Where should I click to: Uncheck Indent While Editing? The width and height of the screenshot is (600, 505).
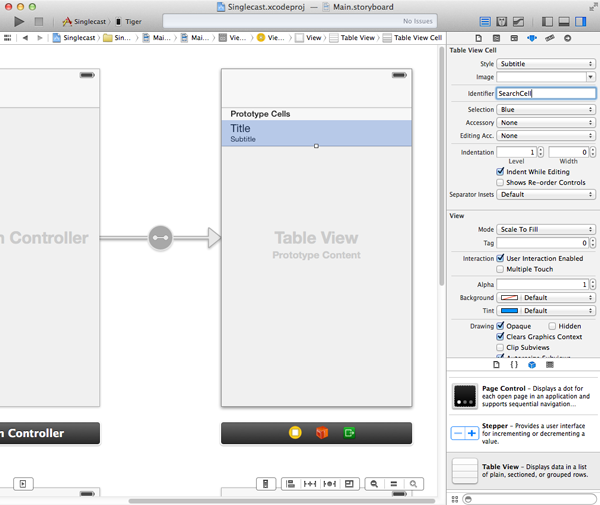(500, 172)
